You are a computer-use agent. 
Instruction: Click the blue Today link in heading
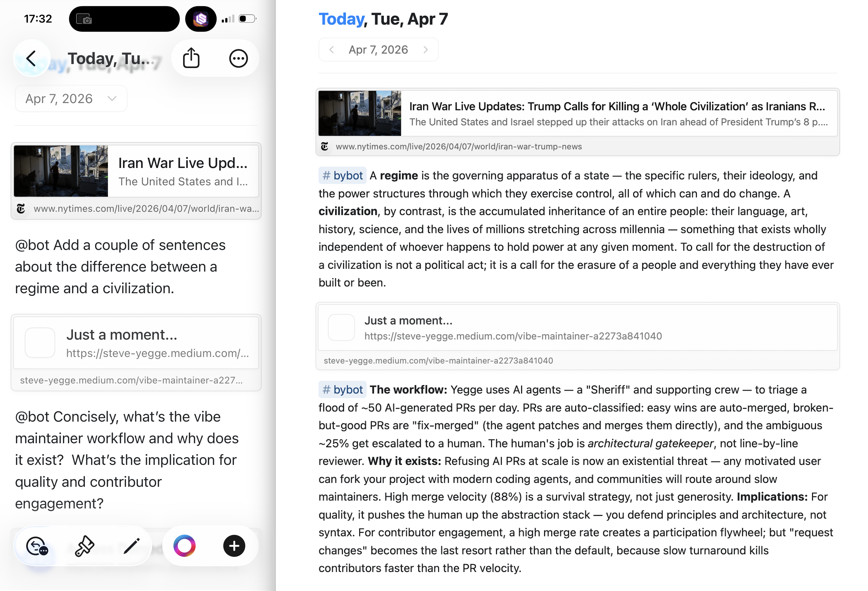click(341, 19)
